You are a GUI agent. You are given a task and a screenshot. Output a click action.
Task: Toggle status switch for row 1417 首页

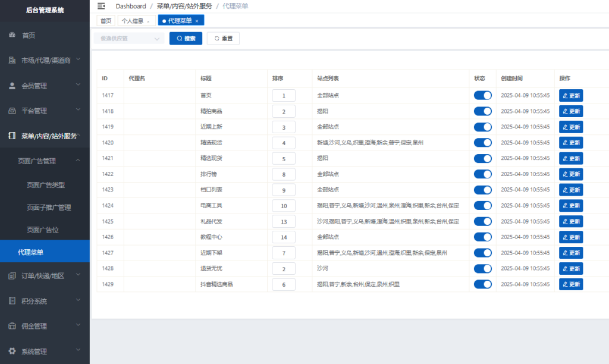pyautogui.click(x=482, y=95)
